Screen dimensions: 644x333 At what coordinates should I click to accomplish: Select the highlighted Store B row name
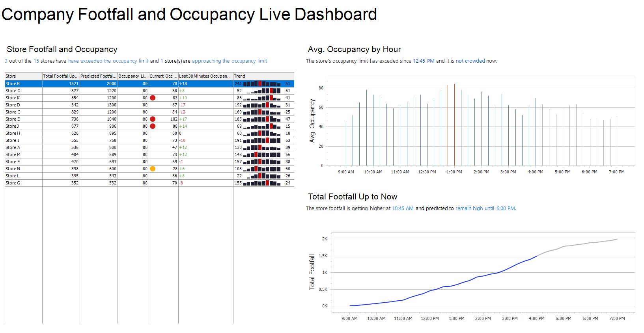(x=13, y=84)
